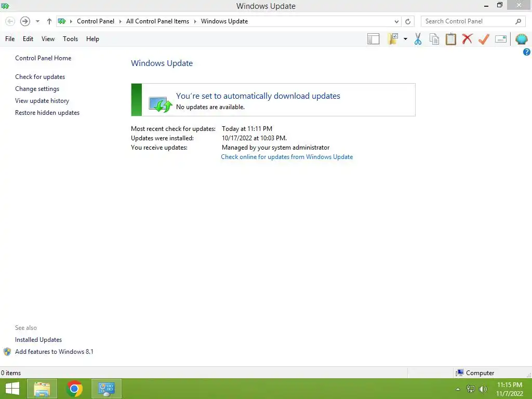
Task: Expand the arrow after All Control Panel Items
Action: (x=195, y=21)
